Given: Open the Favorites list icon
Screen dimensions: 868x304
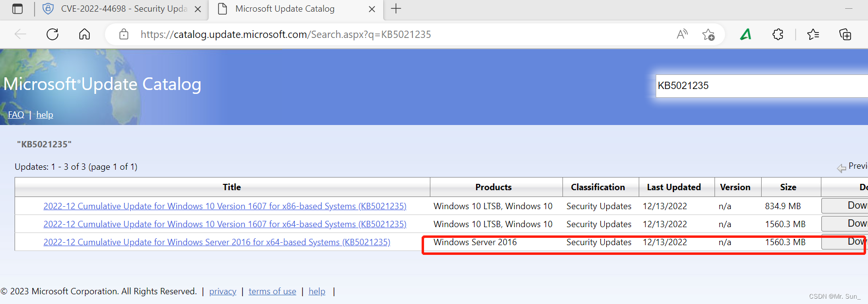Looking at the screenshot, I should click(813, 34).
